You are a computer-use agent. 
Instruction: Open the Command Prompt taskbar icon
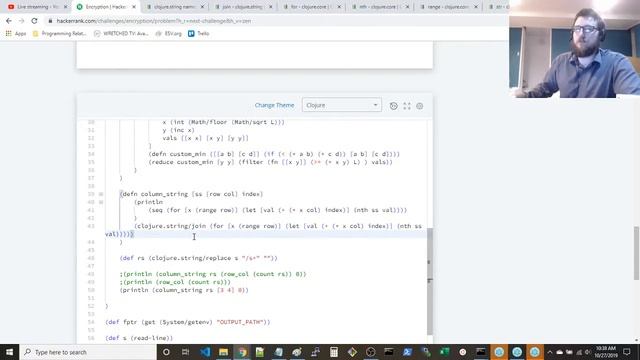(x=389, y=352)
